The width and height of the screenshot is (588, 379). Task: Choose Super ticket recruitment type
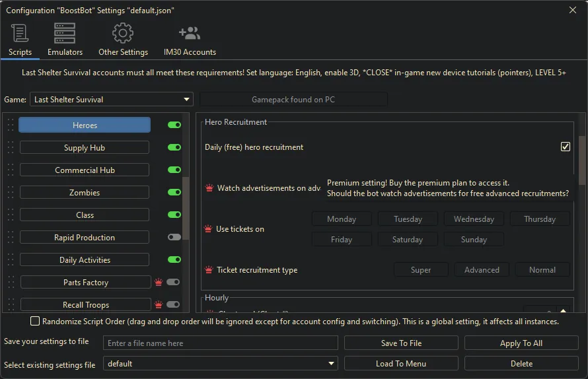(421, 269)
